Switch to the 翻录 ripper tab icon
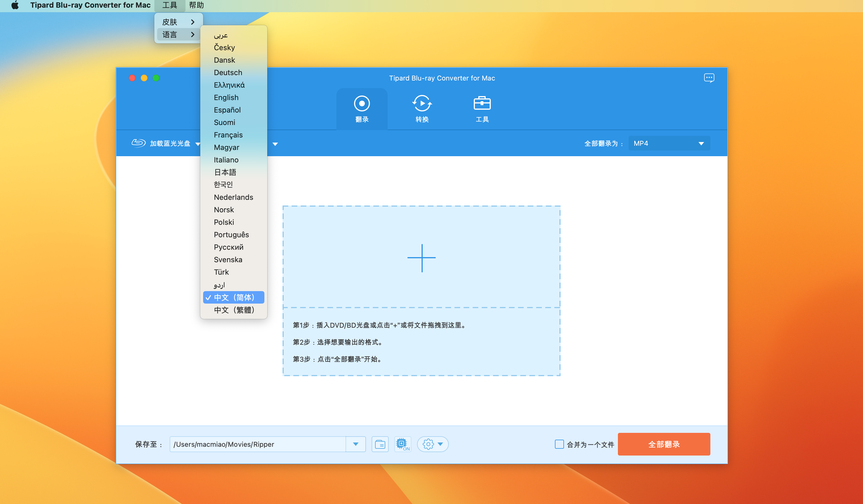 pos(362,104)
